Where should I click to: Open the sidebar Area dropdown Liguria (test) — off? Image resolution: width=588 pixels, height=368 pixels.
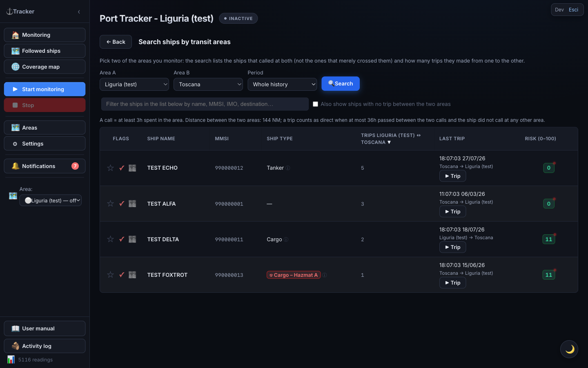click(x=51, y=200)
